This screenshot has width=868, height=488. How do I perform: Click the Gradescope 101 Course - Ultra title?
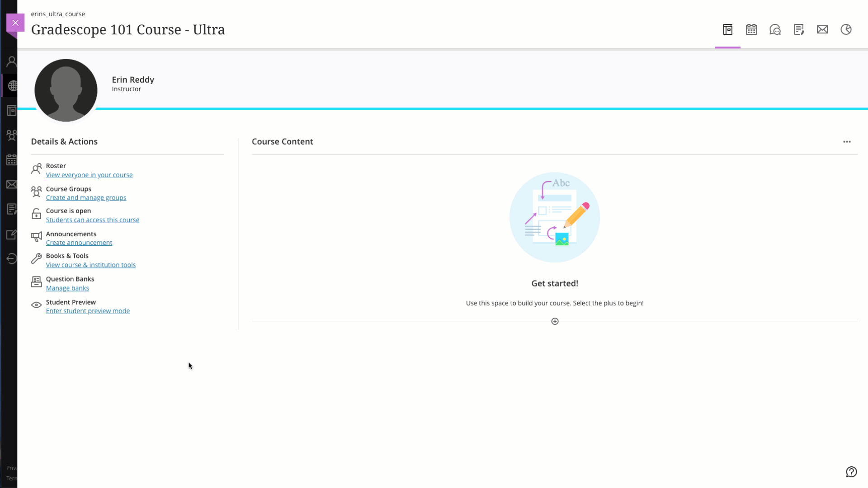point(128,30)
